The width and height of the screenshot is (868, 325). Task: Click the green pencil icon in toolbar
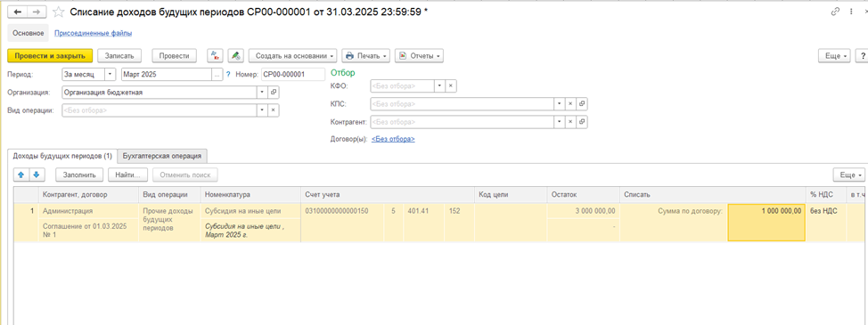(236, 56)
